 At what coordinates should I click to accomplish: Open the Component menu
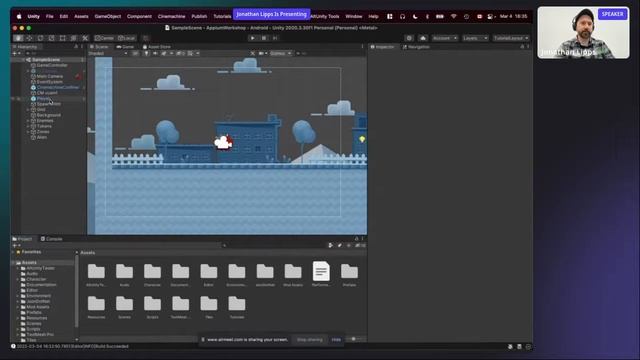point(139,16)
